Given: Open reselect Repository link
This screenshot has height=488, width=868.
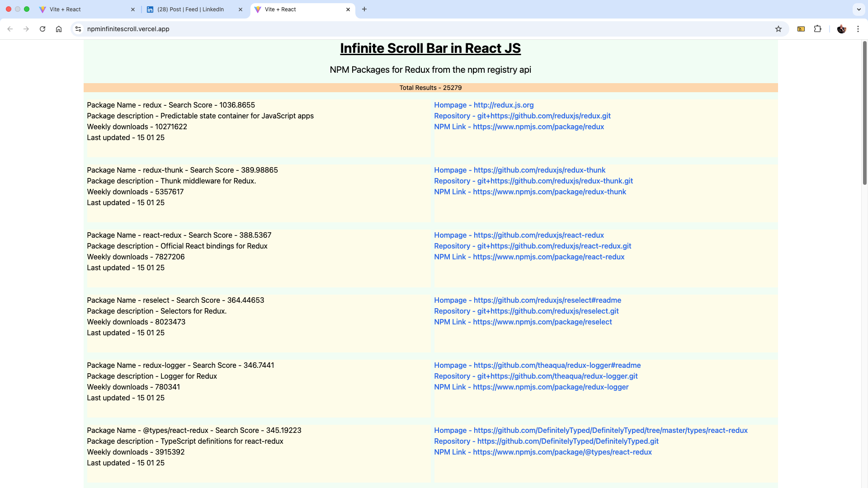Looking at the screenshot, I should point(526,311).
